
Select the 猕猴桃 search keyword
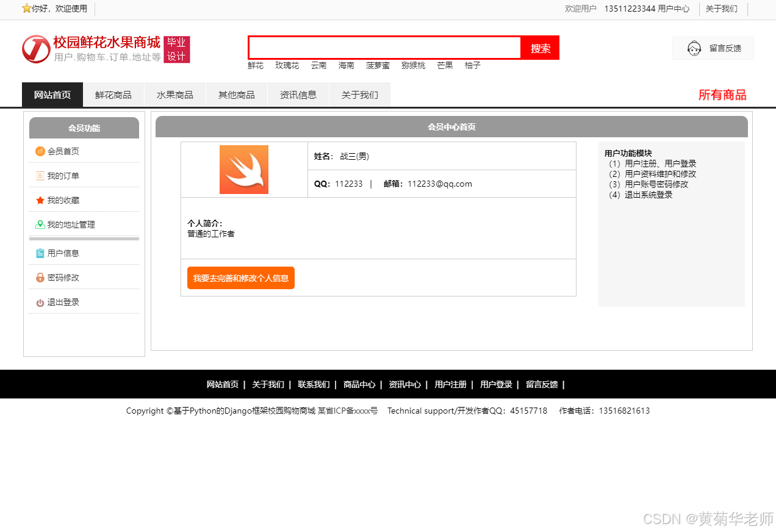414,65
